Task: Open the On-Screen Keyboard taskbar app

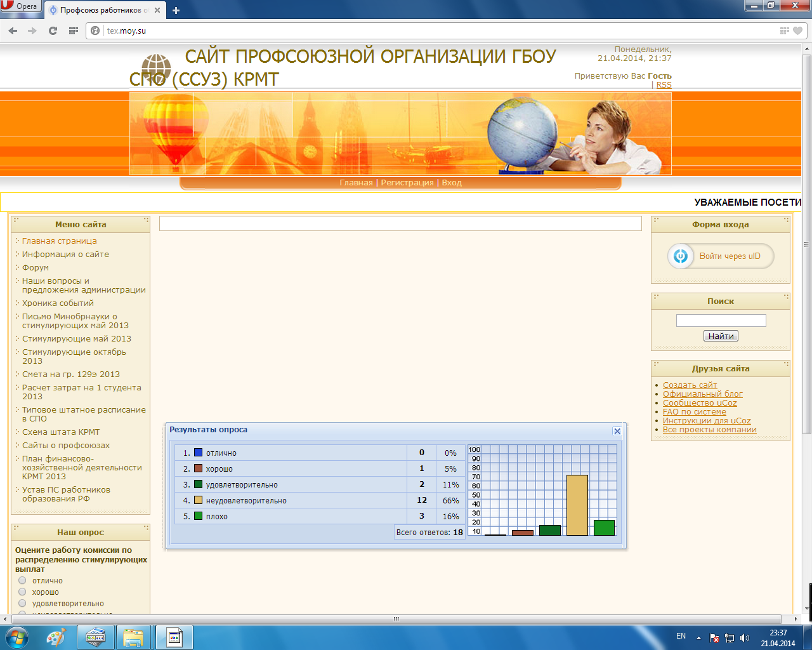Action: pos(95,637)
